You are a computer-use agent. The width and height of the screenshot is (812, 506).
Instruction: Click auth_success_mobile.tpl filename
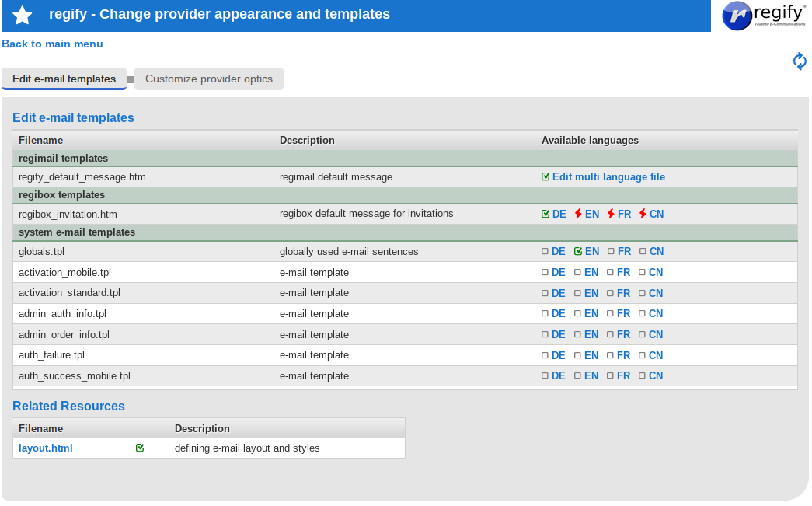pyautogui.click(x=75, y=375)
